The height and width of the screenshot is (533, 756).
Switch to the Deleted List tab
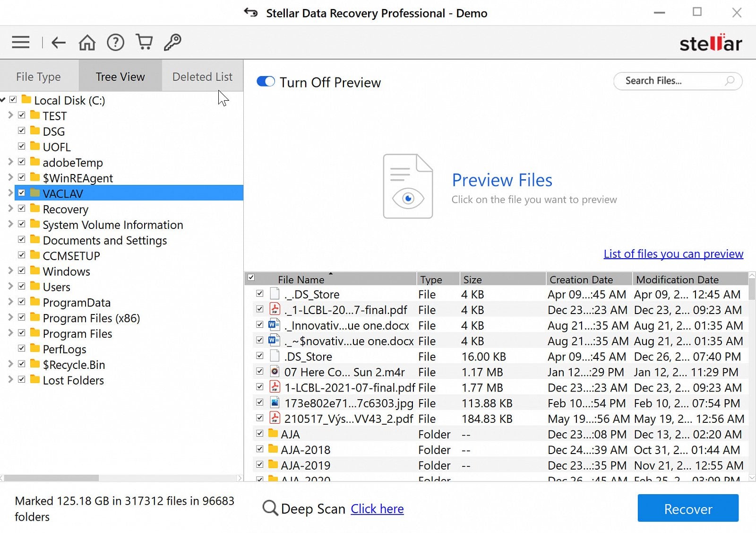(203, 76)
